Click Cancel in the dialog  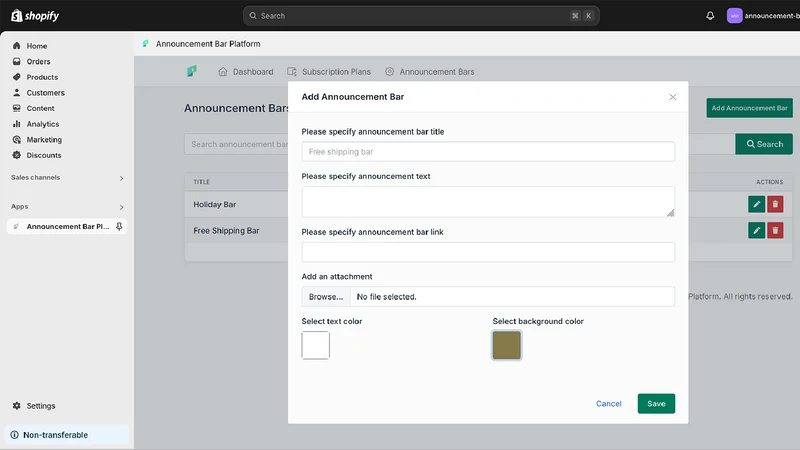[x=609, y=404]
